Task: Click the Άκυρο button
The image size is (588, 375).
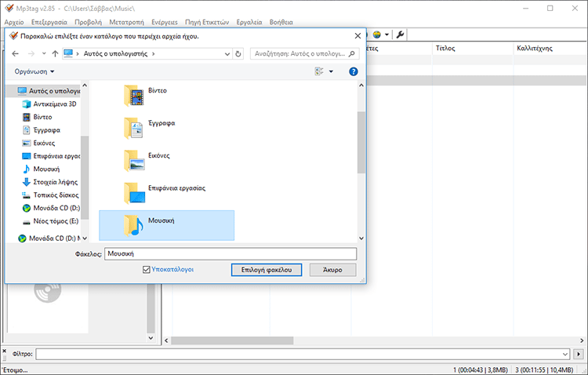Action: 332,270
